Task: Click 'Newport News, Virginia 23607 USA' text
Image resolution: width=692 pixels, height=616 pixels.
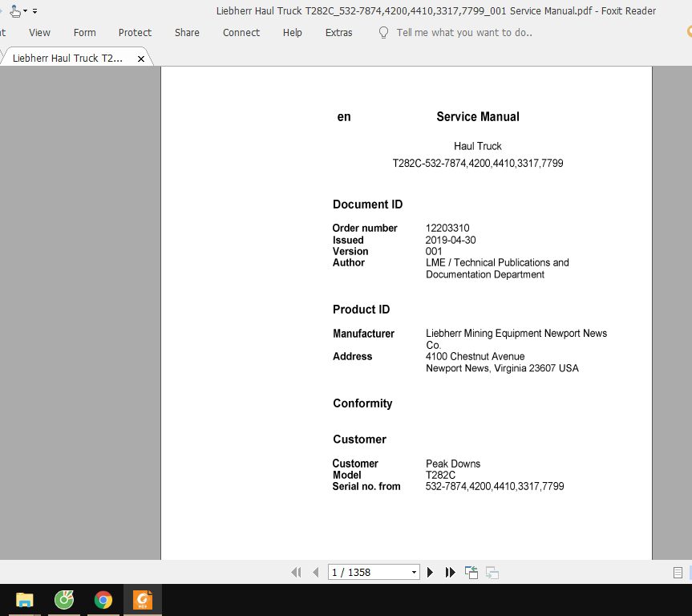Action: pos(502,368)
